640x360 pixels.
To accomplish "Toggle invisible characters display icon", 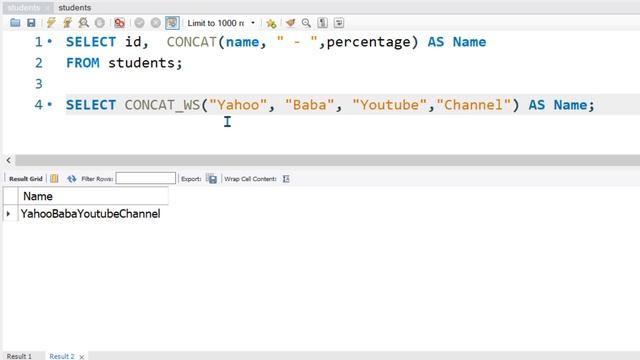I will [322, 23].
